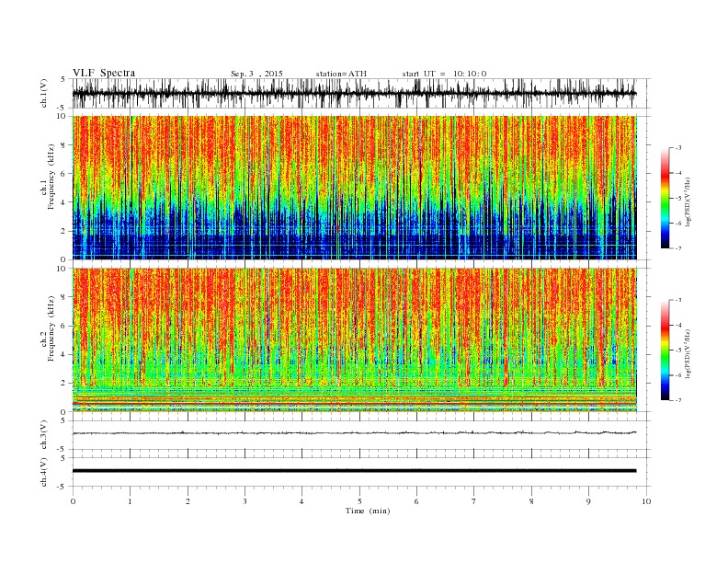
Task: Click time-axis tick label "9"
Action: click(588, 501)
